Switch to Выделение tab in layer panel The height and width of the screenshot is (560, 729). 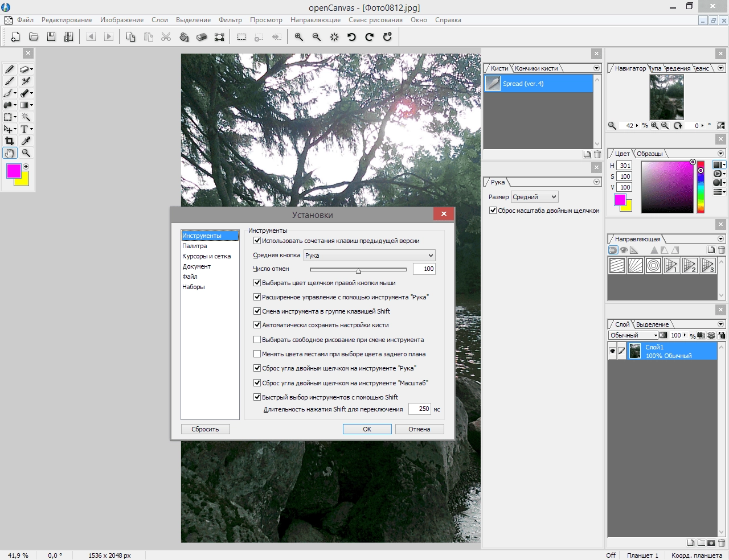(x=652, y=324)
